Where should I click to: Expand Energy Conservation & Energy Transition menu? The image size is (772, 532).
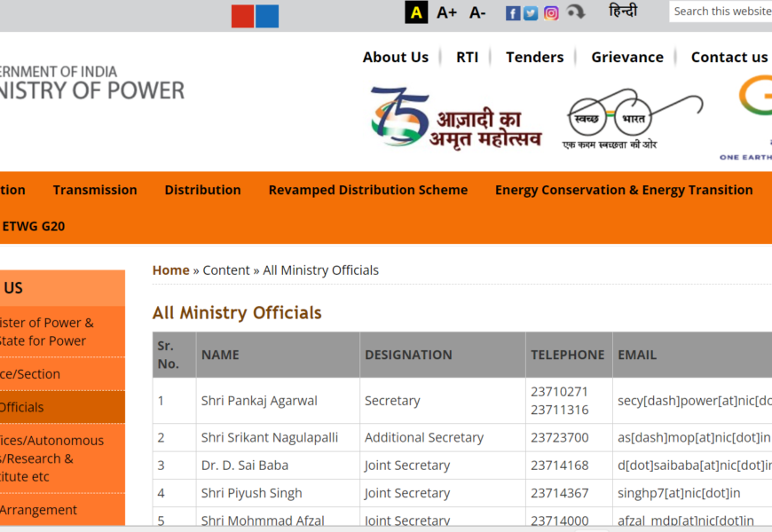tap(624, 190)
